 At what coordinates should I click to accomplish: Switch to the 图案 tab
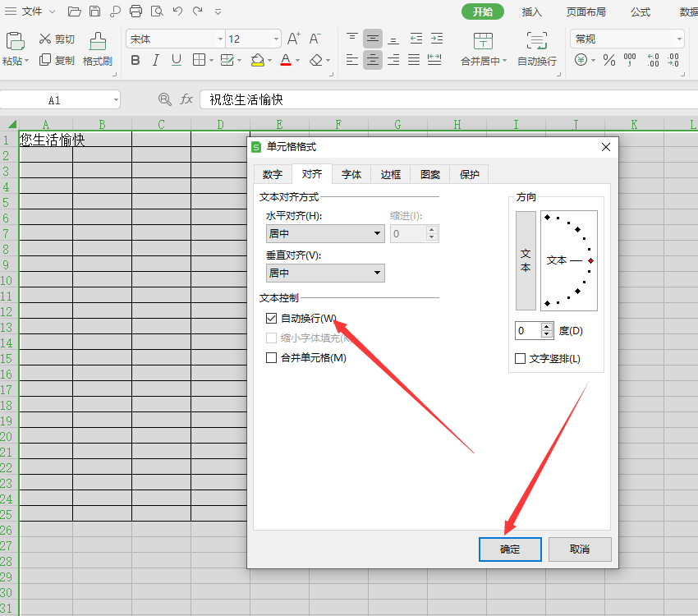(x=430, y=174)
